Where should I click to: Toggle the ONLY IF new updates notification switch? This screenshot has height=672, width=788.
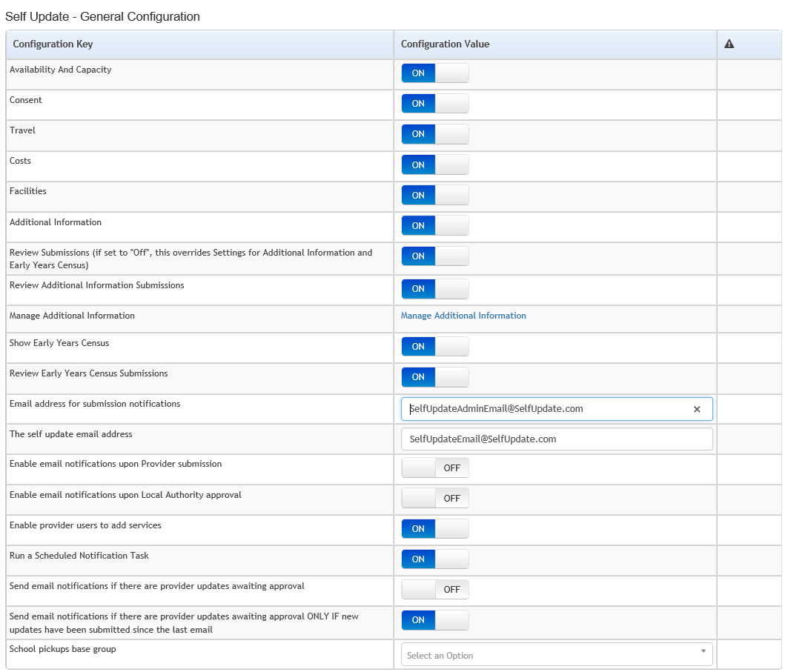(434, 620)
